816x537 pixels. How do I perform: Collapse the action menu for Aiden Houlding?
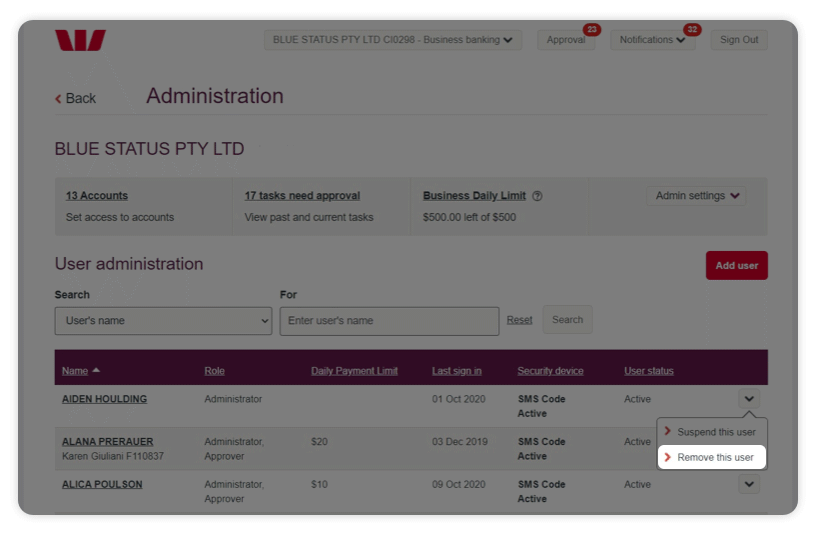pyautogui.click(x=749, y=399)
